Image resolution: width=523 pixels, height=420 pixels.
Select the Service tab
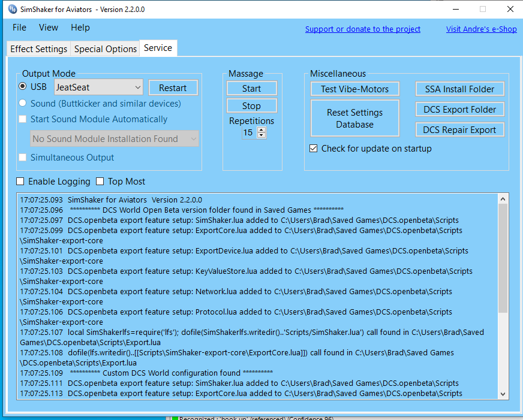[158, 48]
